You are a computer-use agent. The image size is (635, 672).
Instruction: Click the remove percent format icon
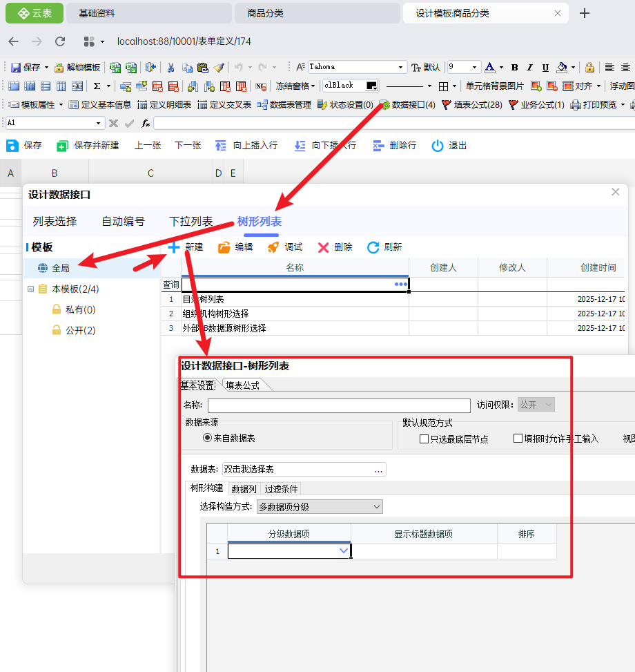261,86
